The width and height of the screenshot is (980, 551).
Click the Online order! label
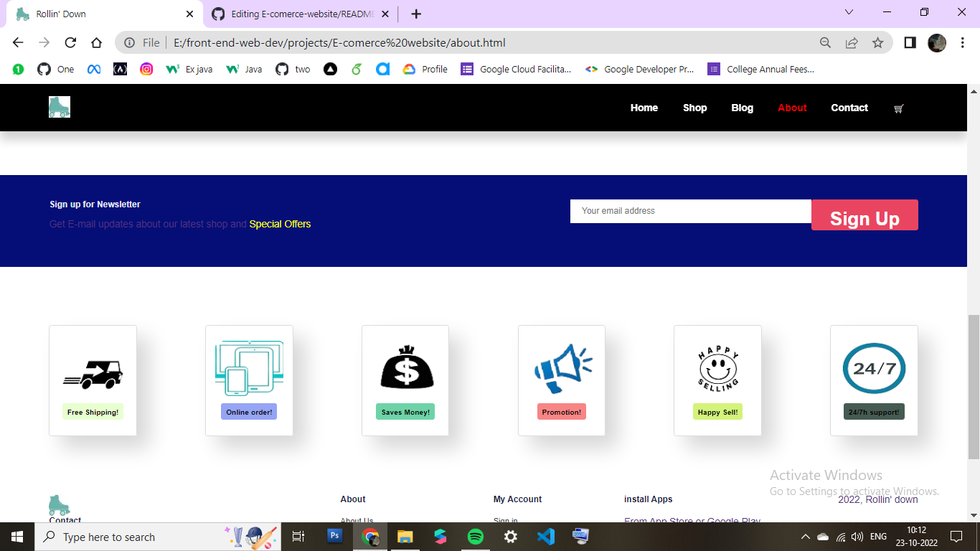[249, 412]
